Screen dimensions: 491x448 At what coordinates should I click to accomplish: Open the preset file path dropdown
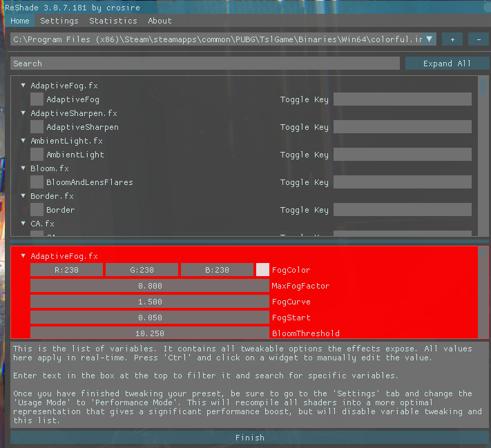[430, 39]
